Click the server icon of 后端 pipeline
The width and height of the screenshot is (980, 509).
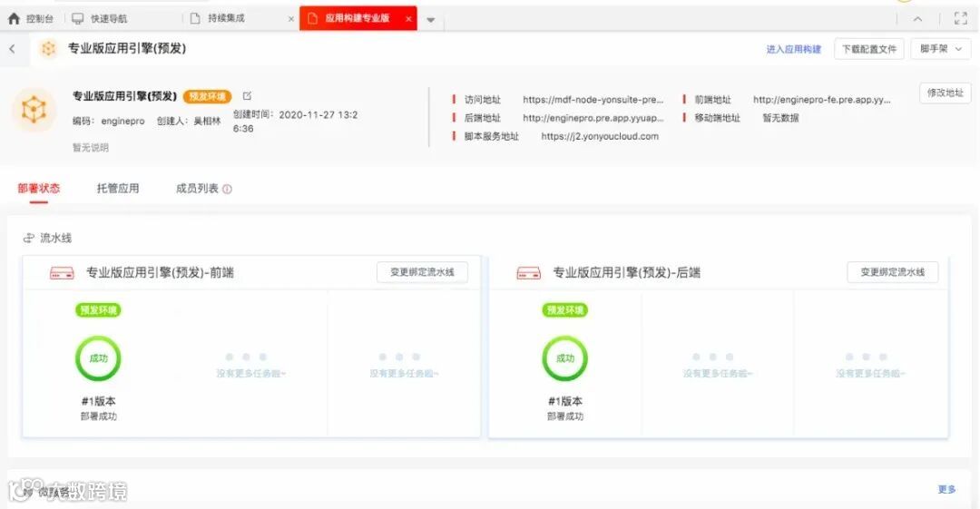coord(529,273)
